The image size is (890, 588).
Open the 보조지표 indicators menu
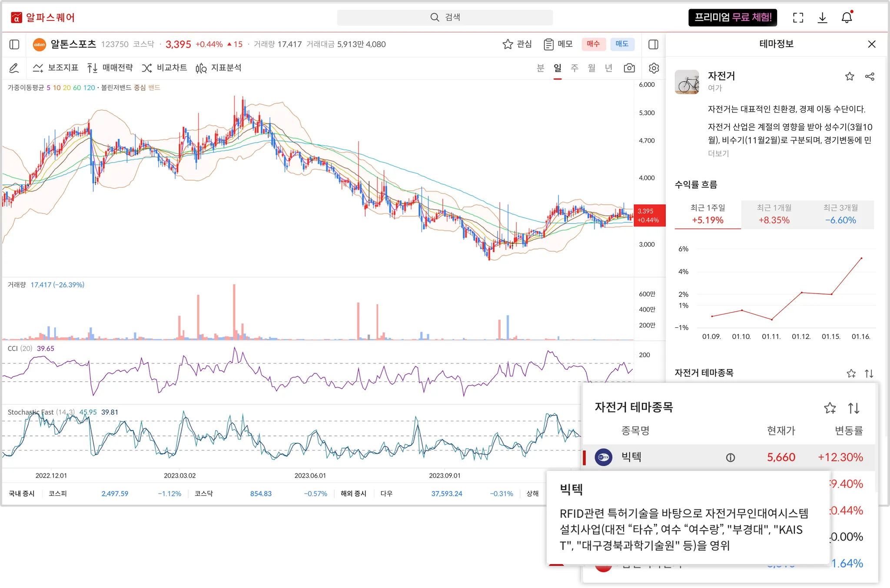(56, 68)
